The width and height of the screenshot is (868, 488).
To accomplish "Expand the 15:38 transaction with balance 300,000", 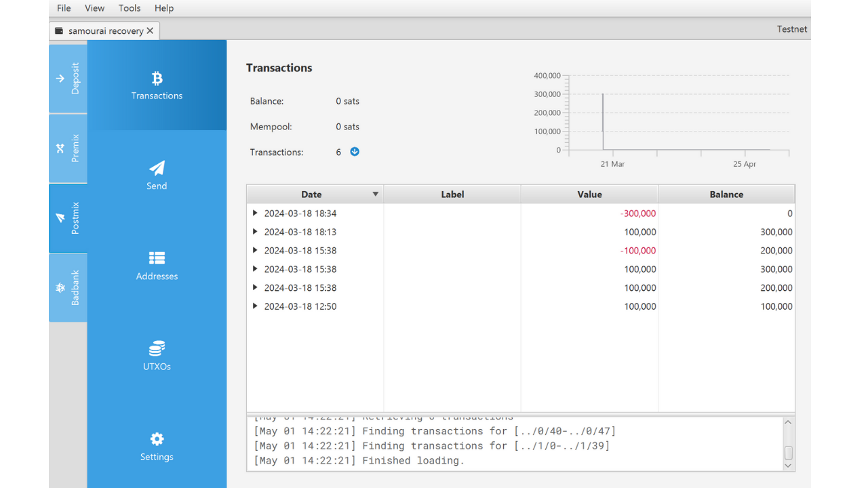I will coord(255,269).
